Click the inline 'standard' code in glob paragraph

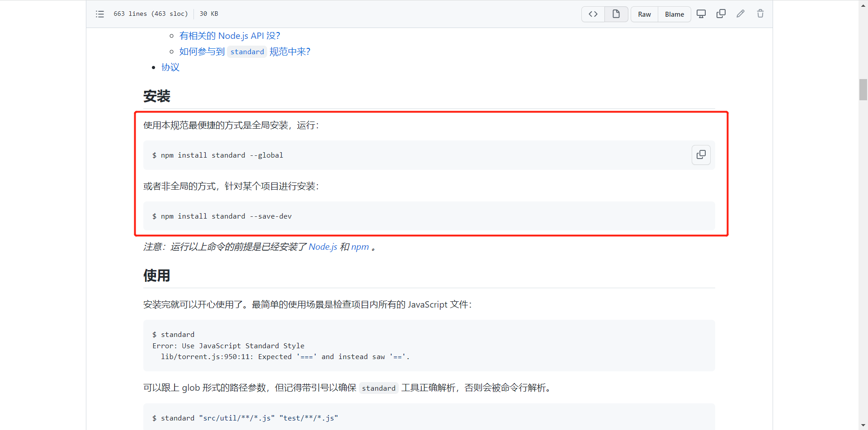[x=379, y=388]
